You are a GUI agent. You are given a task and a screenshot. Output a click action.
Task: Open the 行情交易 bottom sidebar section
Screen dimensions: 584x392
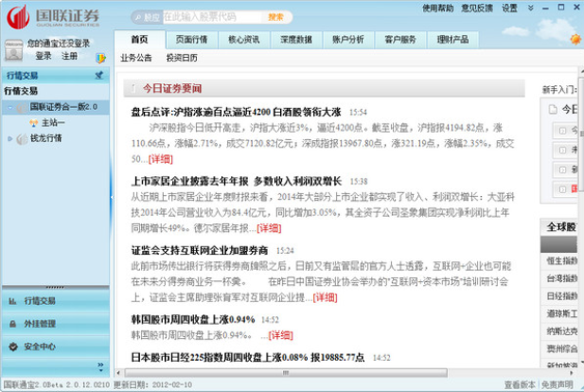coord(56,301)
